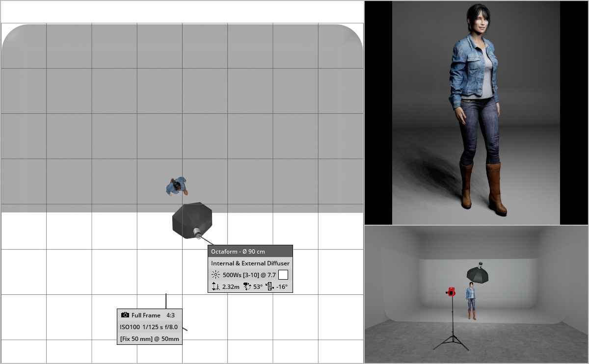Click Internal & External Diffuser setting

point(250,263)
